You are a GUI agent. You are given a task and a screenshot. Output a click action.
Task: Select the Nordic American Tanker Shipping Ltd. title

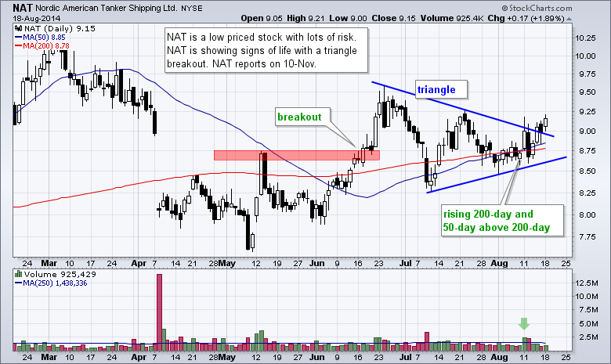click(106, 8)
